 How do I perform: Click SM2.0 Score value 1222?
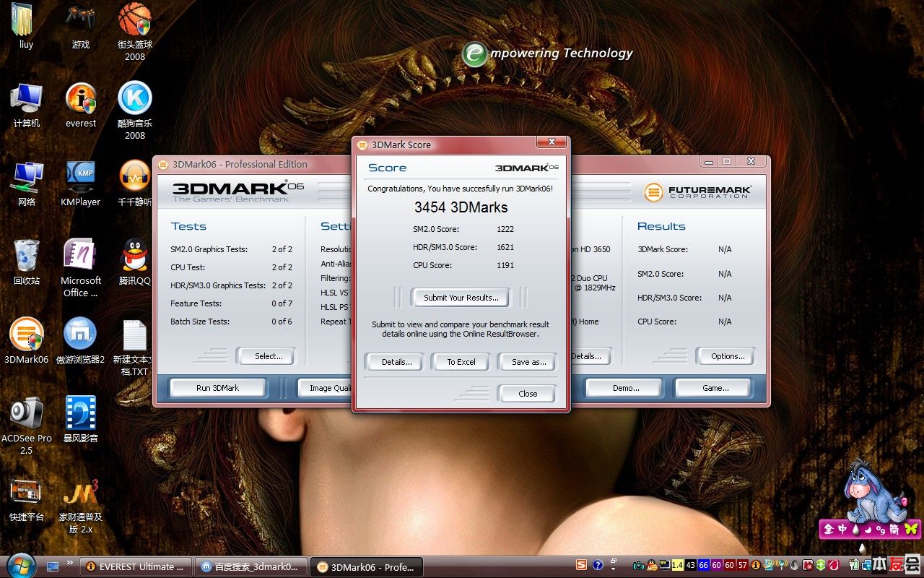pyautogui.click(x=505, y=229)
